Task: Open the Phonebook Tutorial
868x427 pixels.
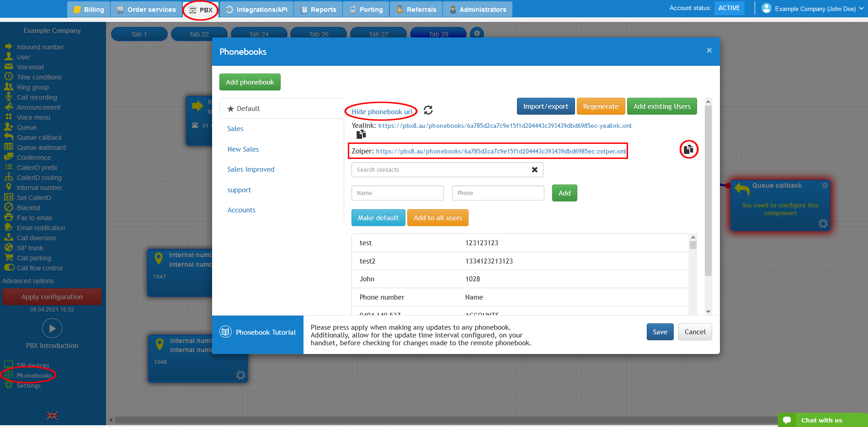Action: pos(257,332)
